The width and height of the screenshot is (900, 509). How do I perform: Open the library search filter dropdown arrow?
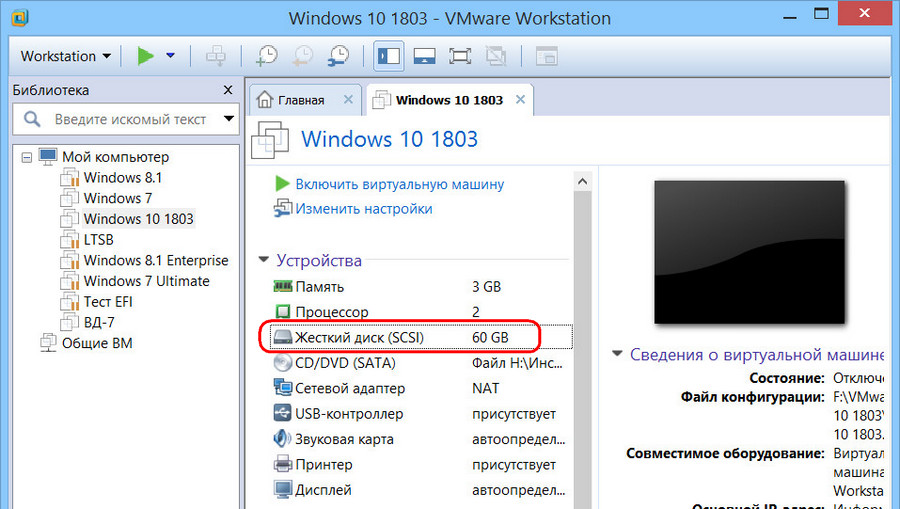point(228,119)
